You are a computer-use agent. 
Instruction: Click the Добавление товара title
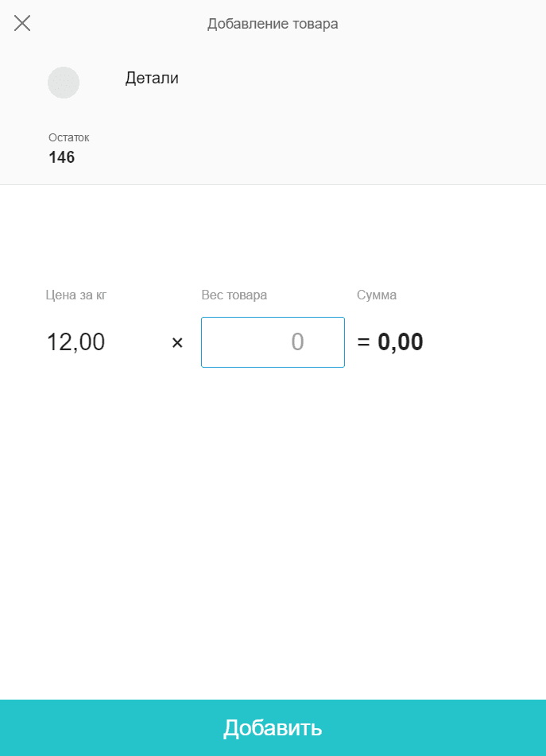tap(273, 24)
